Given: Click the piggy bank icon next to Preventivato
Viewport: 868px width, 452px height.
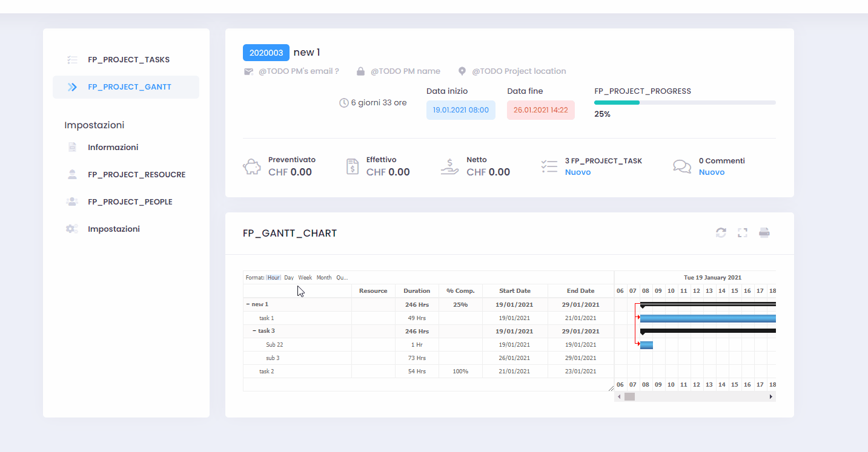Looking at the screenshot, I should [251, 166].
